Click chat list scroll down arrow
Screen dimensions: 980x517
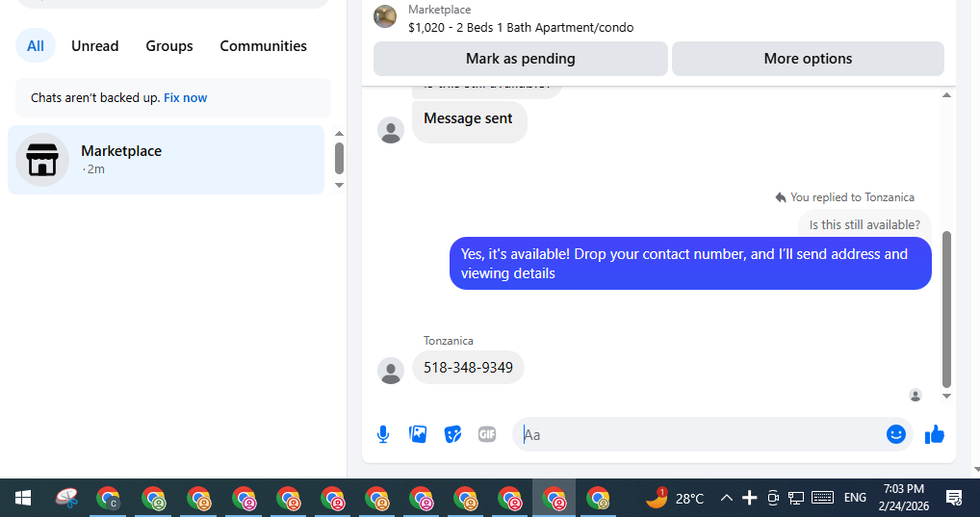click(x=340, y=185)
